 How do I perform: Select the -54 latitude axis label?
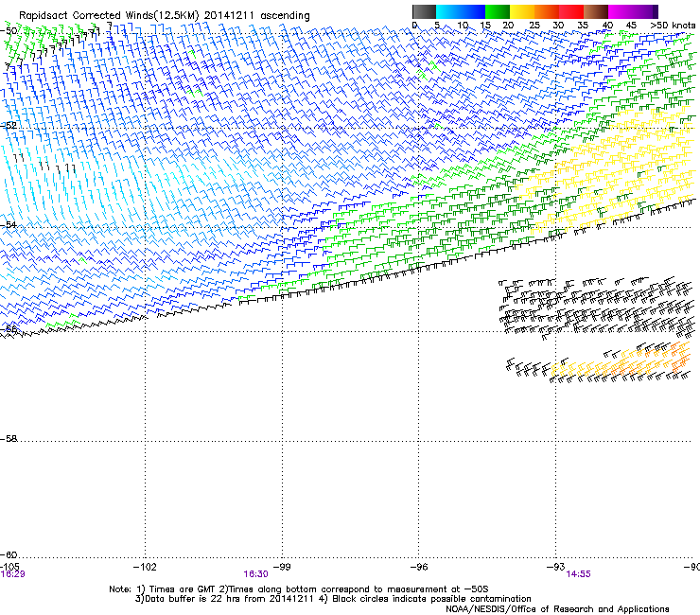[9, 224]
